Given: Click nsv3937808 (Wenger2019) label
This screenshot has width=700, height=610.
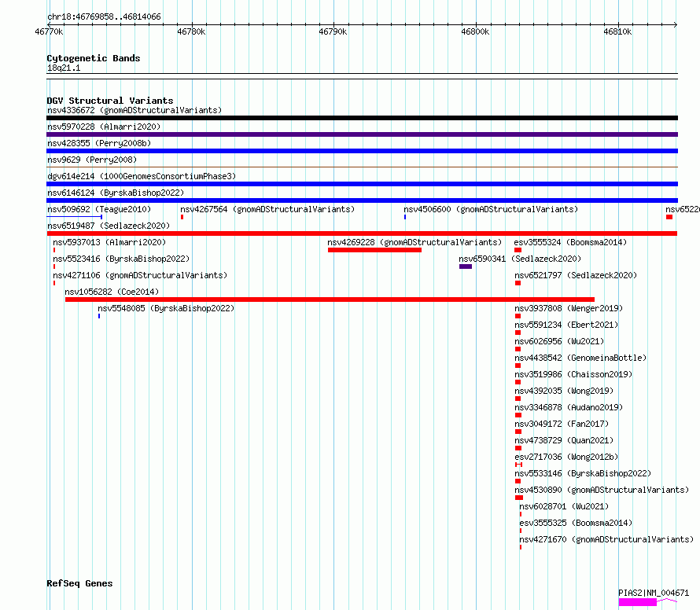Looking at the screenshot, I should click(569, 308).
